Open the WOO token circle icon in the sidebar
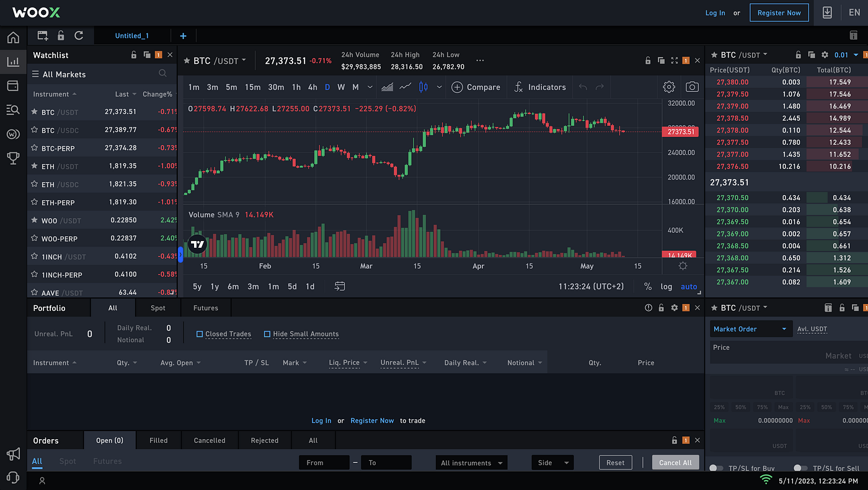The image size is (868, 490). tap(13, 134)
